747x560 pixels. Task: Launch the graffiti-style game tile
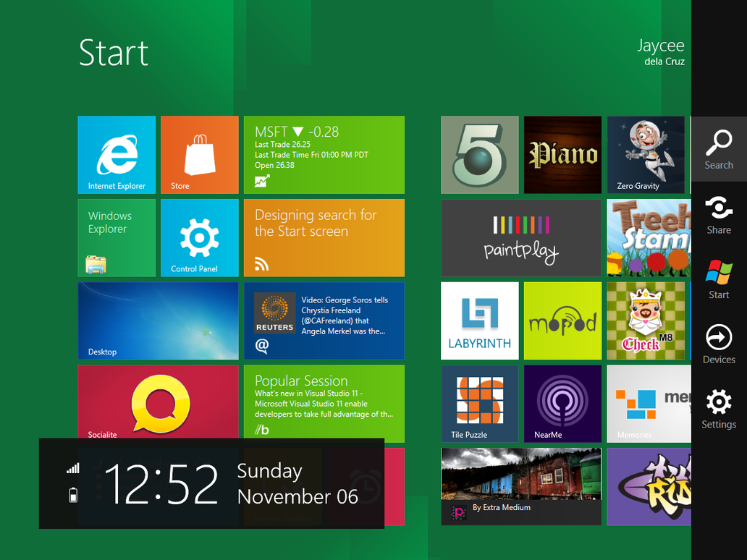click(649, 486)
